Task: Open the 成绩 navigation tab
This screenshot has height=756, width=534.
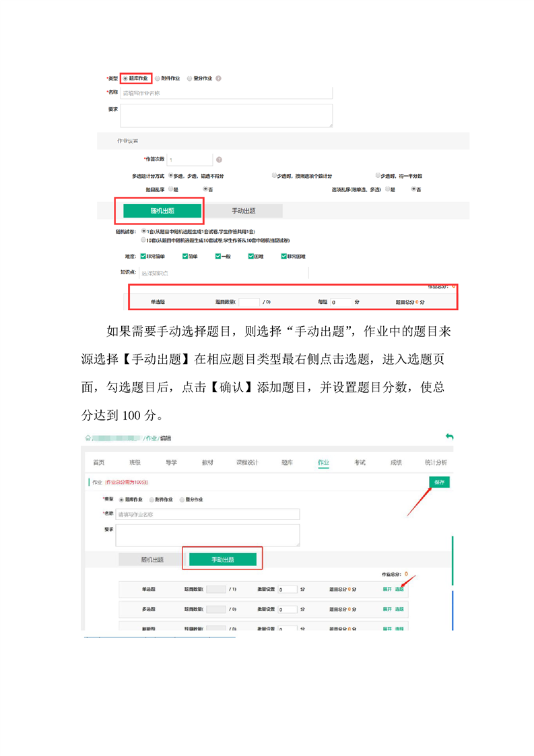Action: click(x=396, y=462)
